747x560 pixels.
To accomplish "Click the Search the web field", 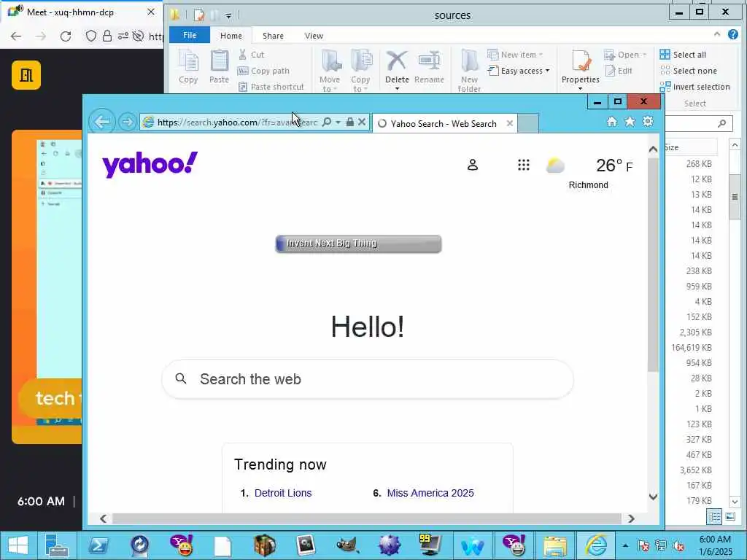I will (x=368, y=379).
